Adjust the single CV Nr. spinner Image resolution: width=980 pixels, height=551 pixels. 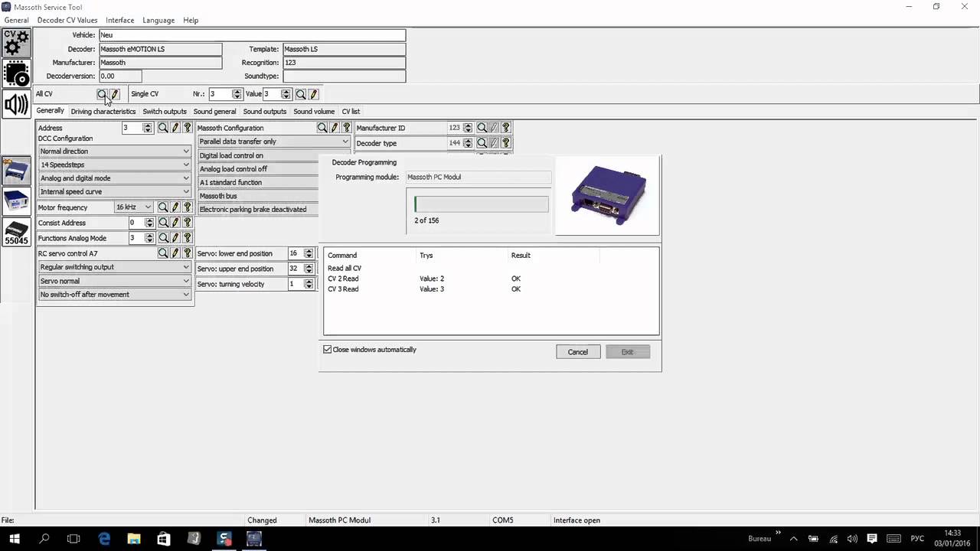coord(237,94)
